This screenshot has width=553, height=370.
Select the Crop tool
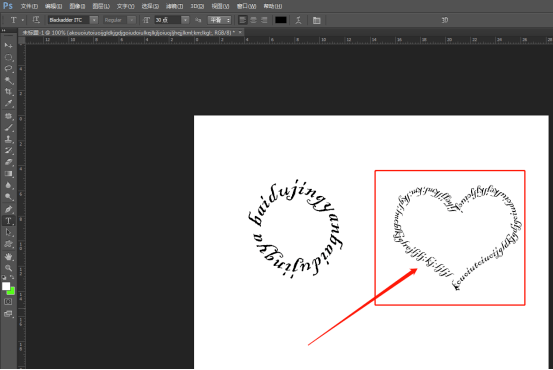[8, 92]
